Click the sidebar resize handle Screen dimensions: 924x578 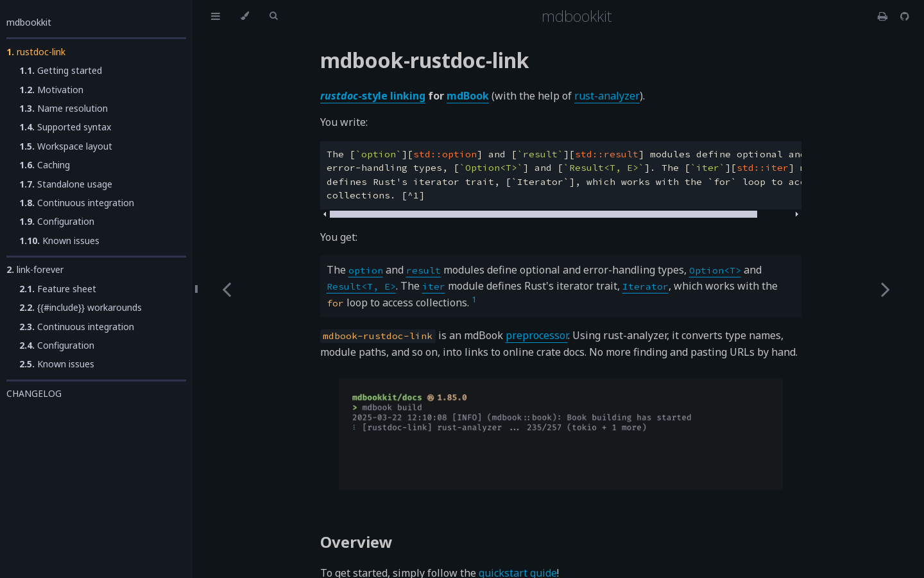point(196,289)
